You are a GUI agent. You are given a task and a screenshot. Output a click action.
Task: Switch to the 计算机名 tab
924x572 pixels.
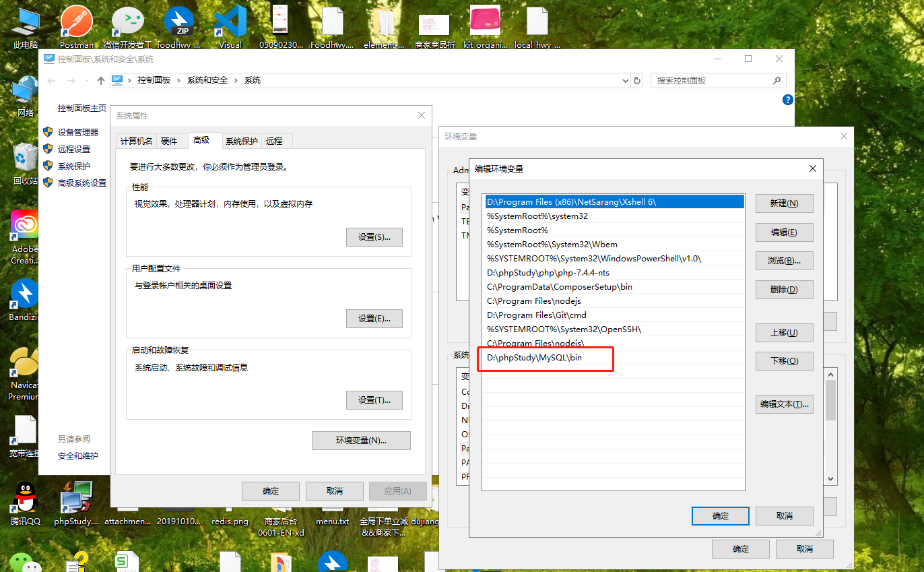click(x=137, y=141)
